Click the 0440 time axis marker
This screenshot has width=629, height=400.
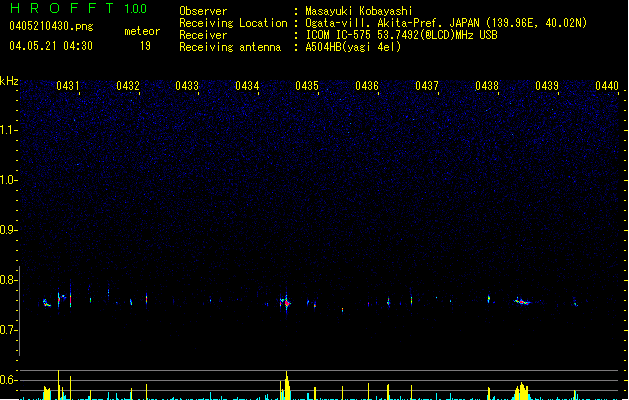[x=607, y=86]
